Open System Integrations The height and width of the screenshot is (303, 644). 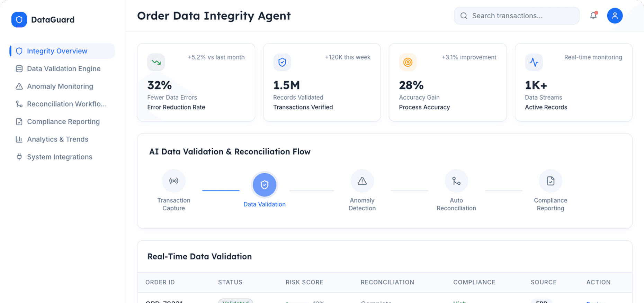[59, 157]
